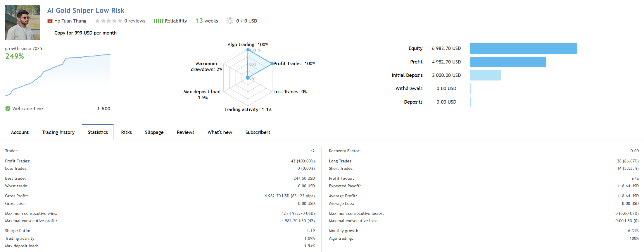Open the What's new tab

(x=220, y=132)
